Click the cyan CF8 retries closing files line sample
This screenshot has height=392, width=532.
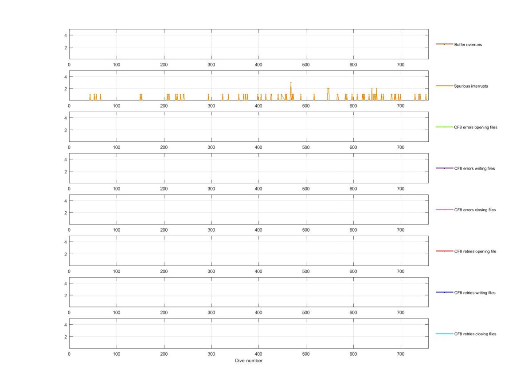[444, 334]
